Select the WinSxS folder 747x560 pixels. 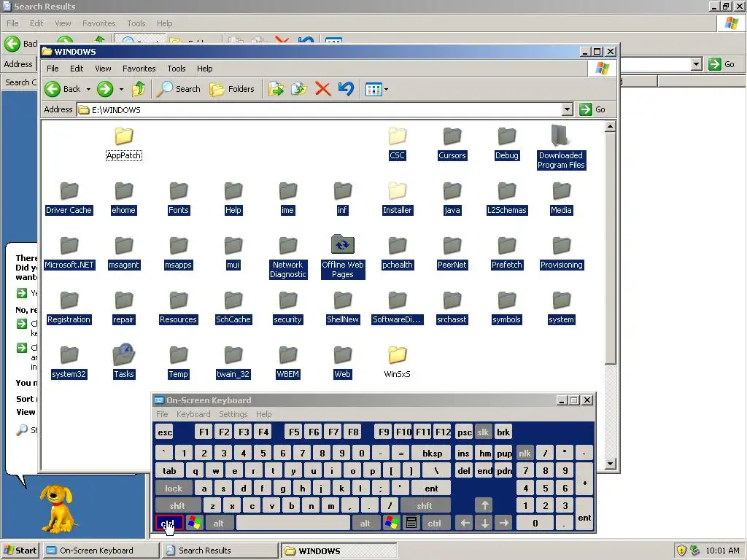[398, 362]
